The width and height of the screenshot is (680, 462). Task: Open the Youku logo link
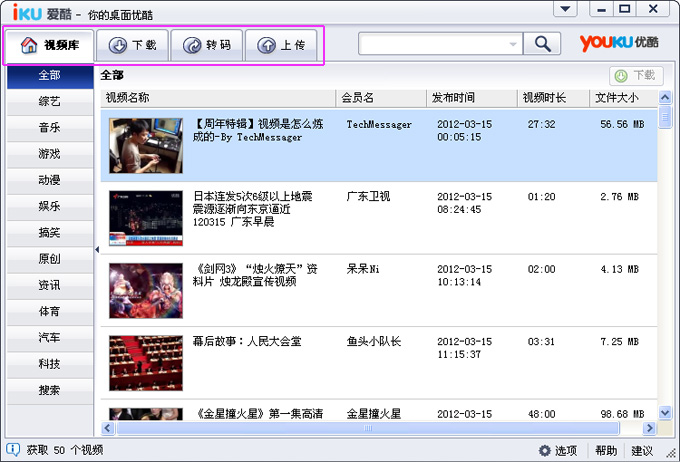pyautogui.click(x=619, y=44)
